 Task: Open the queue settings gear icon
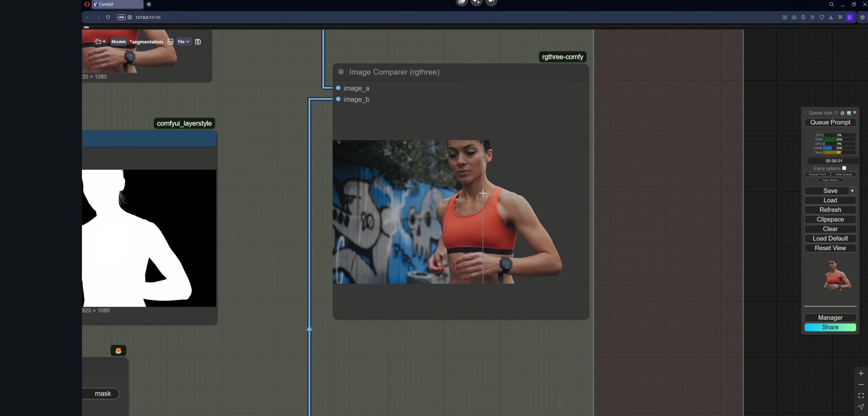[x=842, y=113]
